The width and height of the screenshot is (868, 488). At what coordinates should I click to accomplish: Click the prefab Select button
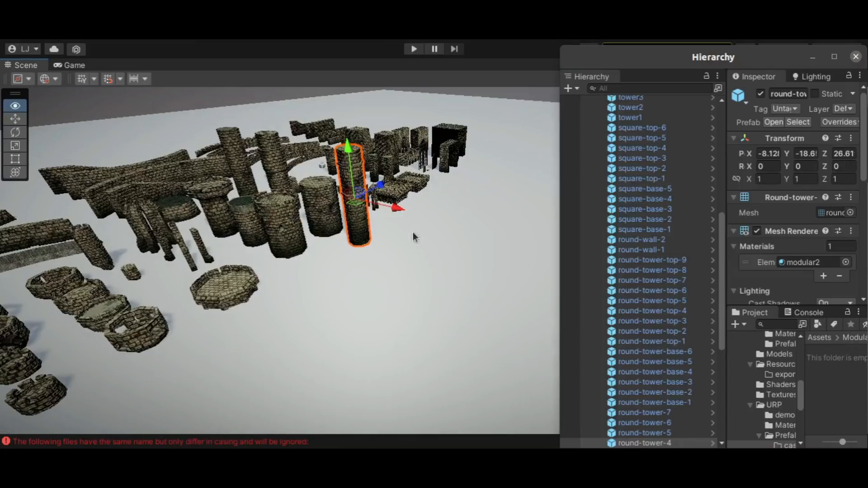[x=798, y=122]
